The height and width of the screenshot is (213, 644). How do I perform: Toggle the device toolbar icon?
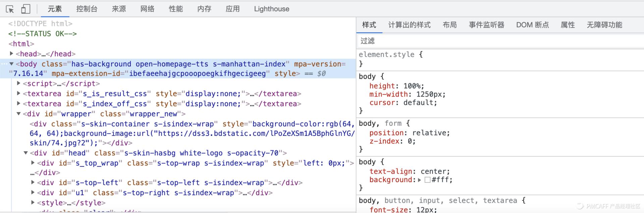(25, 9)
